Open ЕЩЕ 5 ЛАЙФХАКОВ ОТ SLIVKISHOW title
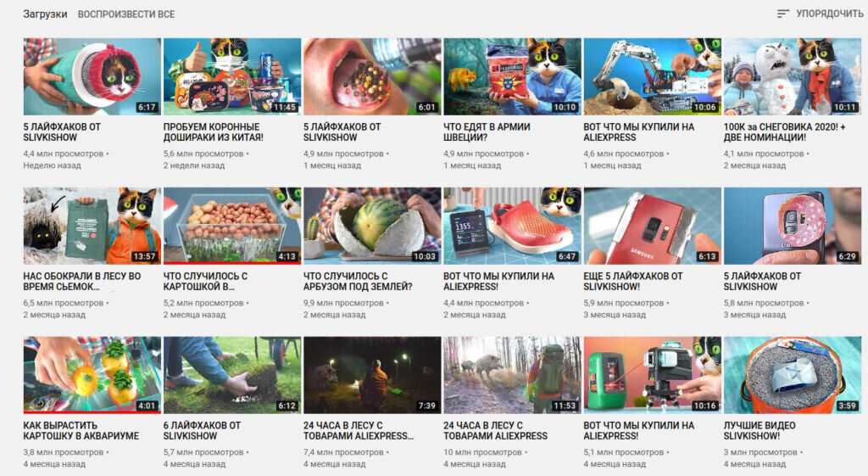The width and height of the screenshot is (868, 476). click(x=632, y=282)
